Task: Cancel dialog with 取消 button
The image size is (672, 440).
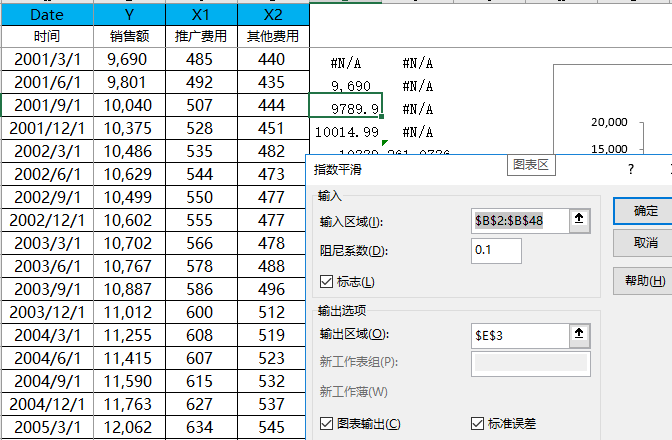Action: coord(645,243)
